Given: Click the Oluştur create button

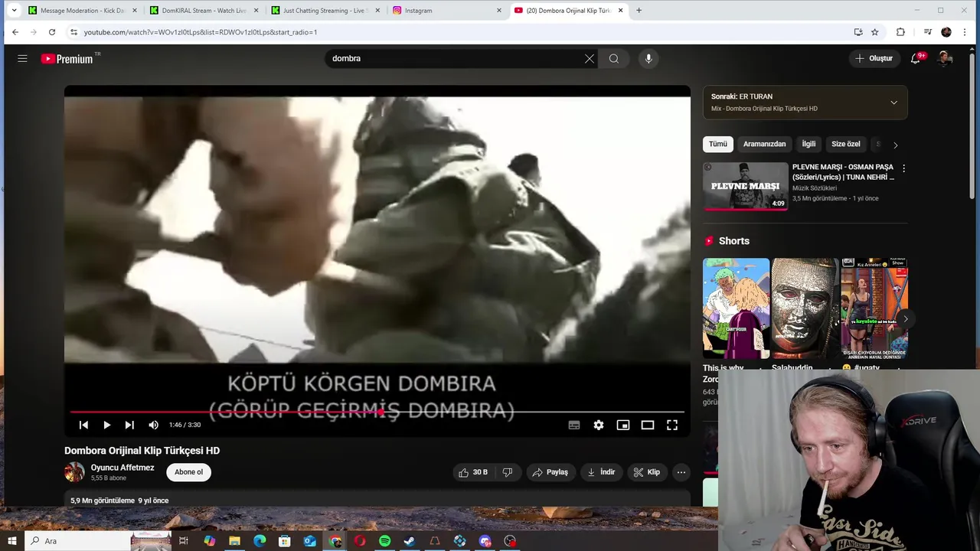Looking at the screenshot, I should [x=874, y=58].
